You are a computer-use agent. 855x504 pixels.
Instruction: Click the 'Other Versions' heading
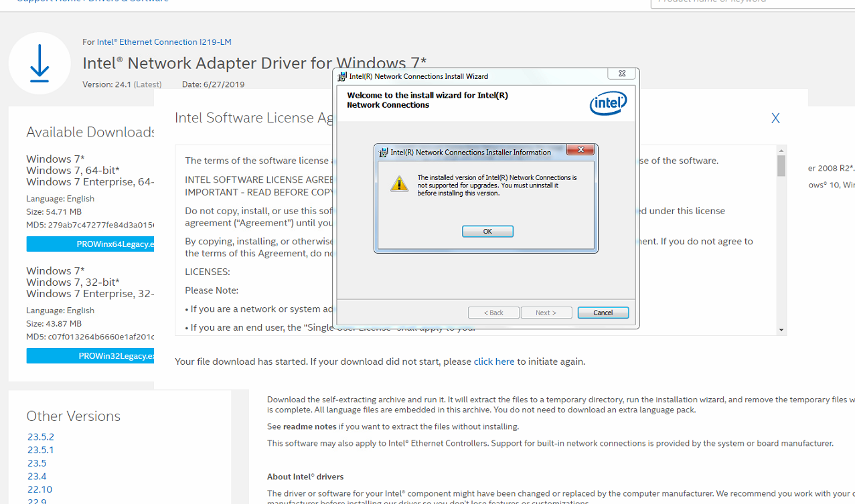point(74,416)
